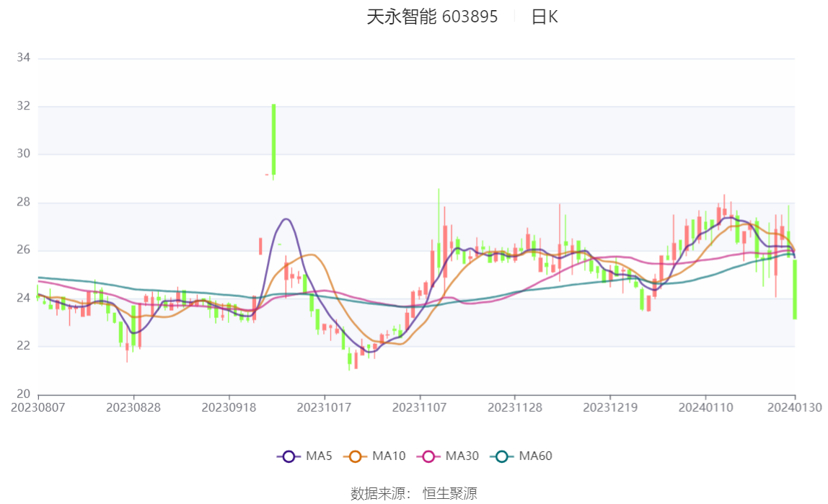Viewport: 828px width, 504px height.
Task: Click the y-axis value 24
Action: tap(23, 299)
